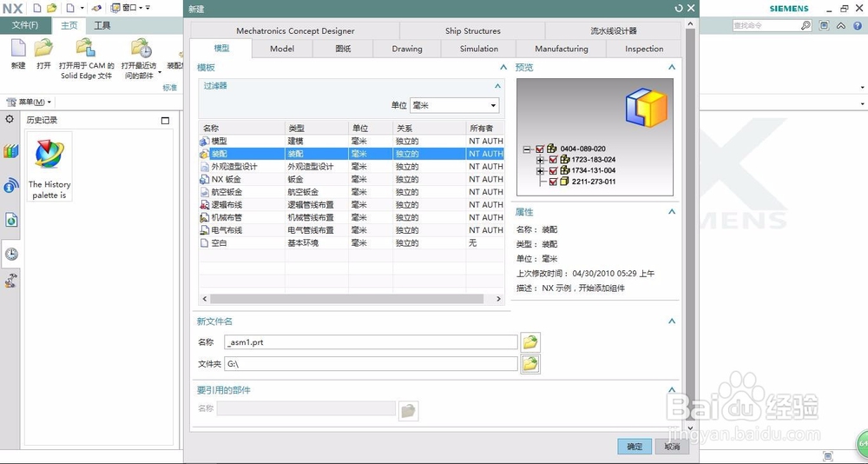Open the Roles sidebar tab icon
Image resolution: width=868 pixels, height=464 pixels.
pyautogui.click(x=10, y=281)
